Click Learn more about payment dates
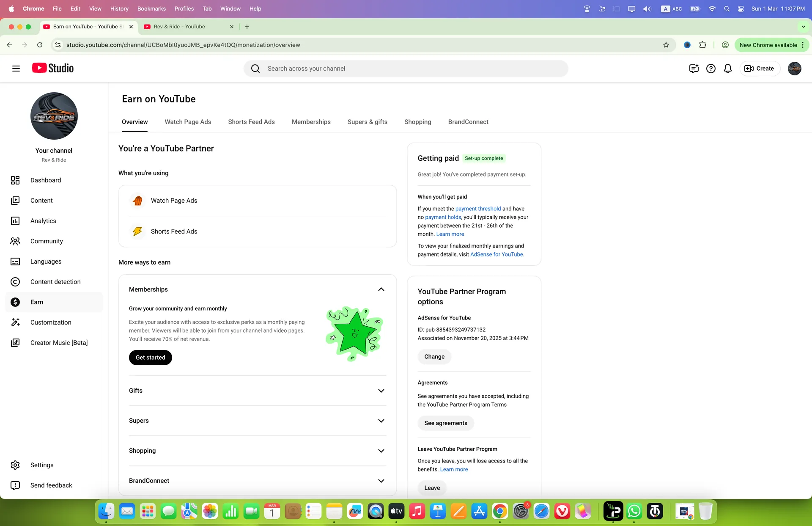812x526 pixels. [450, 234]
